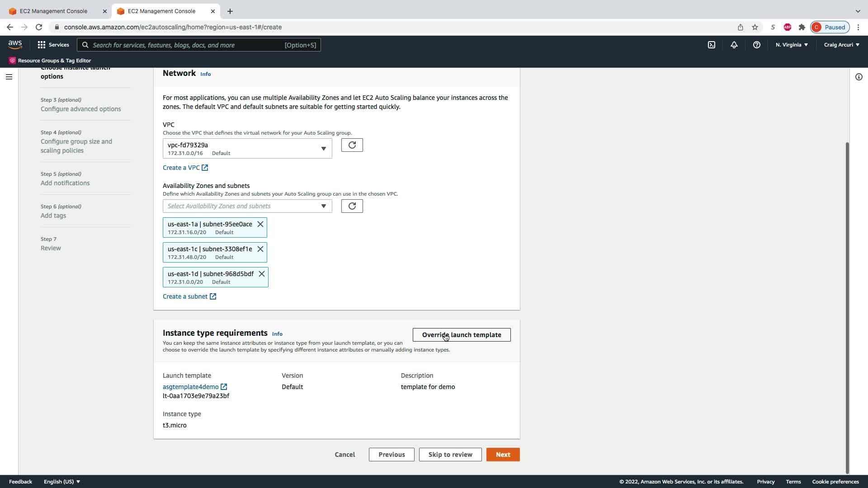The height and width of the screenshot is (488, 868).
Task: Open asgtemplate4demo launch template link
Action: tap(190, 387)
